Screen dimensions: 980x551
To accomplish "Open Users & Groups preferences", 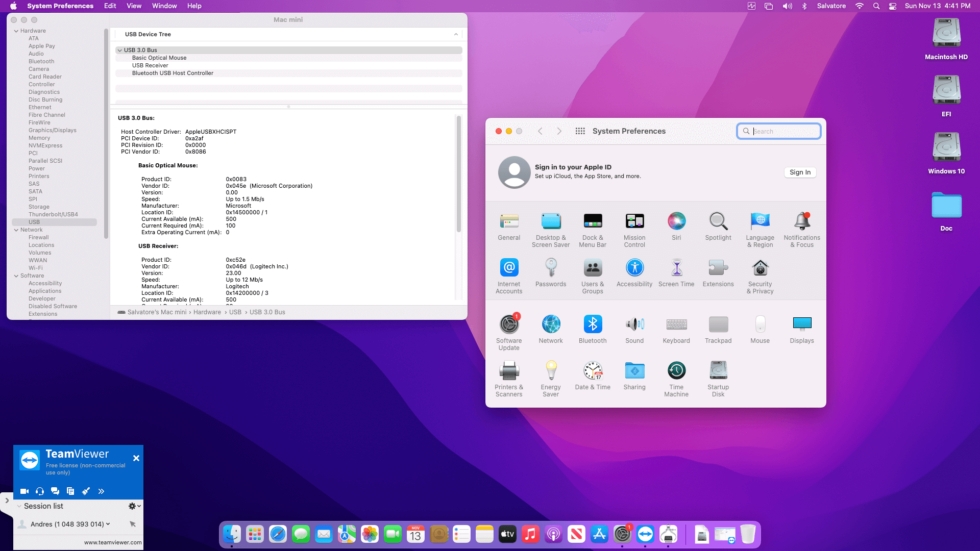I will pyautogui.click(x=593, y=277).
